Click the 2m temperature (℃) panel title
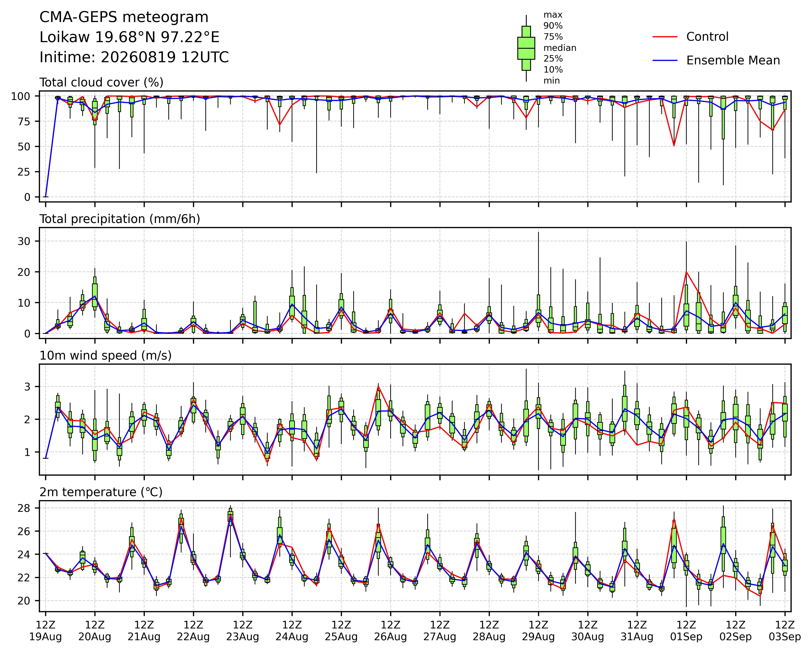The height and width of the screenshot is (653, 812). (x=101, y=492)
